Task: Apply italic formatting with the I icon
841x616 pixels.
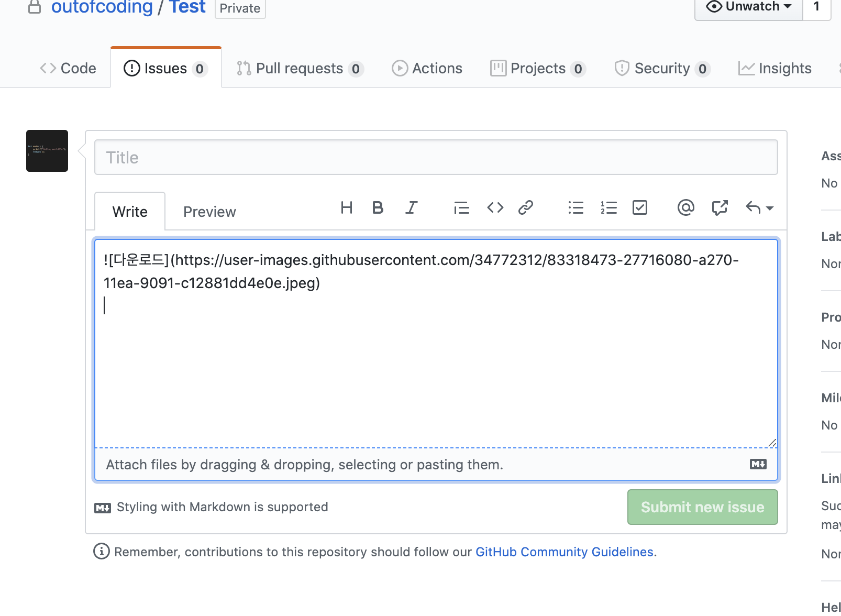Action: 412,208
